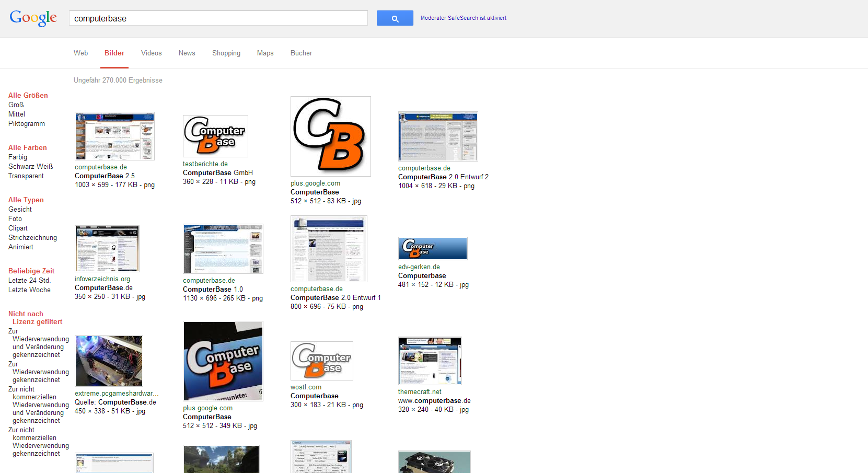Open the Bücher tab

pyautogui.click(x=302, y=53)
